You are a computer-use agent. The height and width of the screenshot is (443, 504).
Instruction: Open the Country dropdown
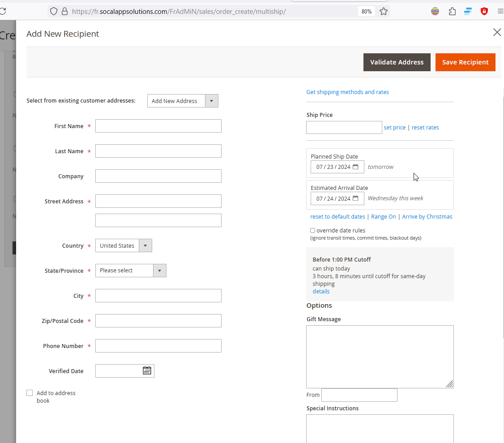(x=124, y=245)
